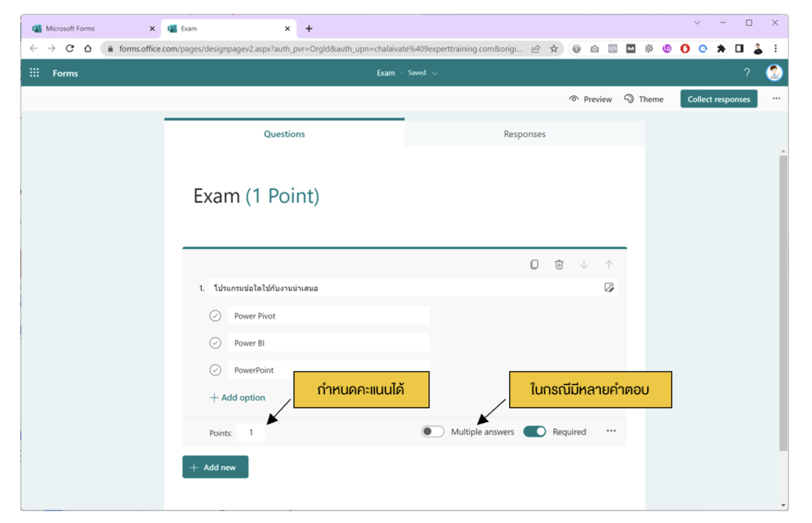Turn off the Required toggle
The height and width of the screenshot is (523, 812).
click(535, 431)
